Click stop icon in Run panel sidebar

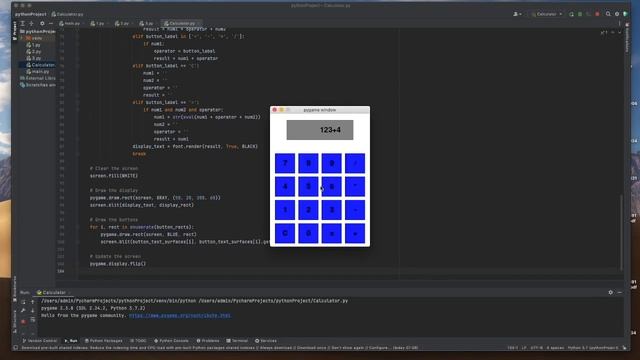(x=23, y=321)
